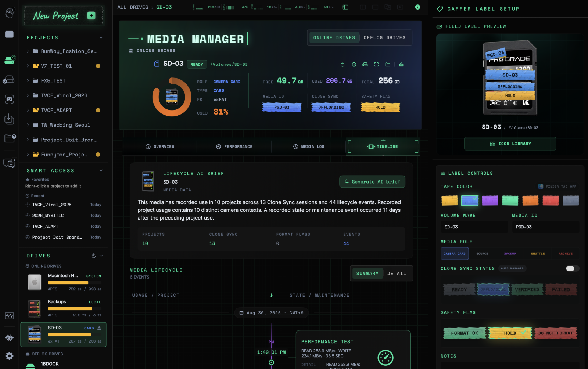Choose the yellow tape color swatch
This screenshot has width=588, height=369.
(449, 200)
